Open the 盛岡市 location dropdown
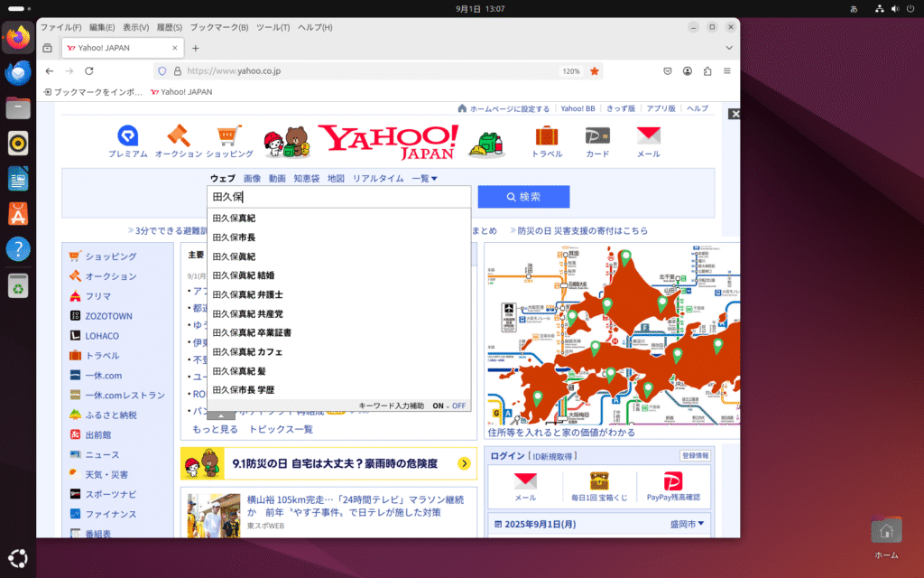This screenshot has height=578, width=924. [x=687, y=524]
